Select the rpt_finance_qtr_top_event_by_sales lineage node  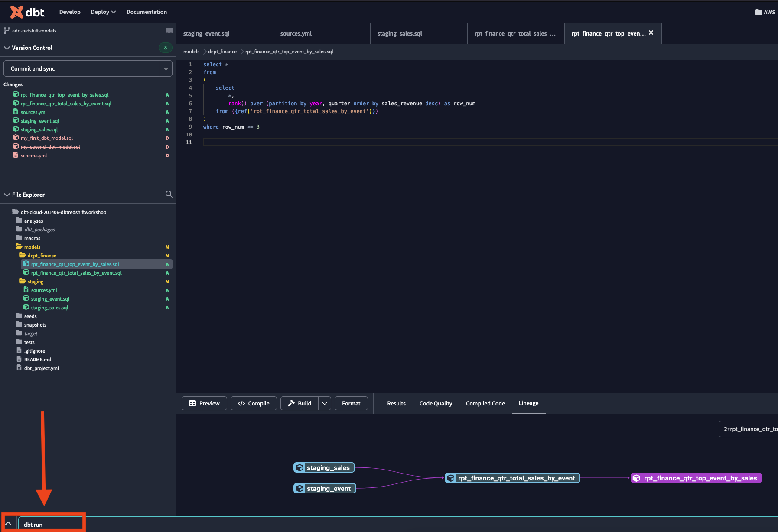click(696, 478)
